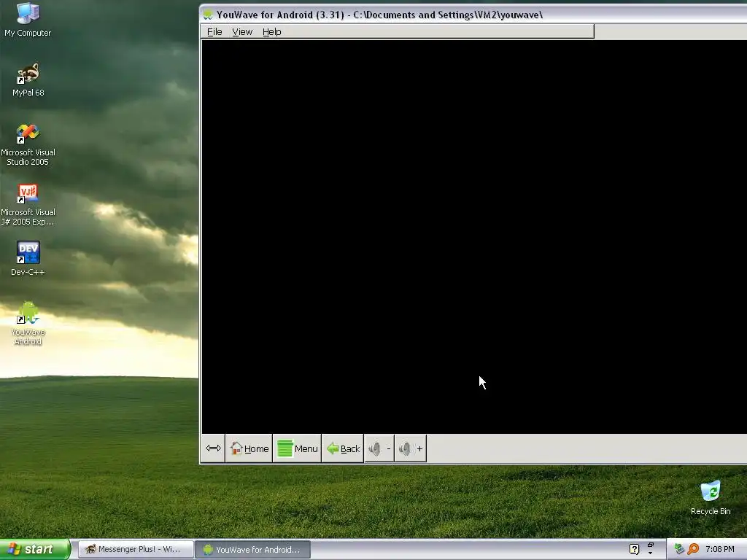
Task: Click the black Android emulator screen
Action: coord(474,237)
